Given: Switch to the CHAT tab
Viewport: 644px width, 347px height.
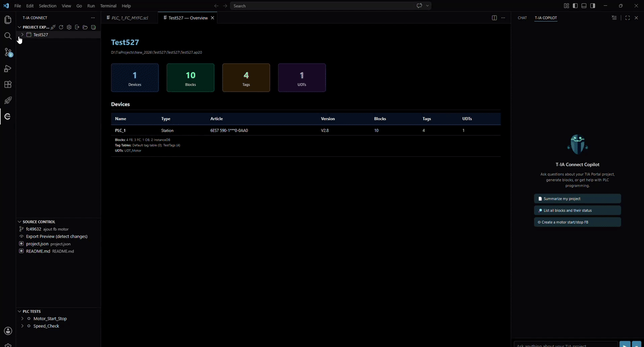Looking at the screenshot, I should (522, 18).
